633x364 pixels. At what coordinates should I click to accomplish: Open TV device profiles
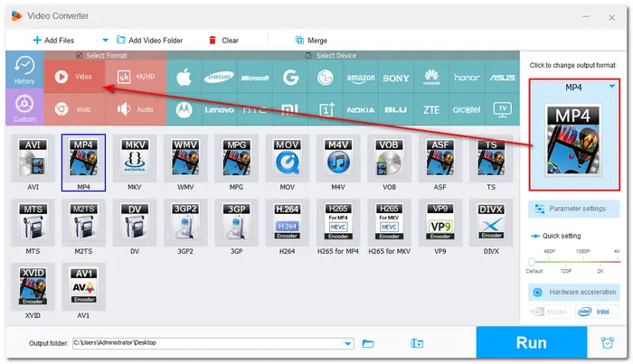(502, 109)
